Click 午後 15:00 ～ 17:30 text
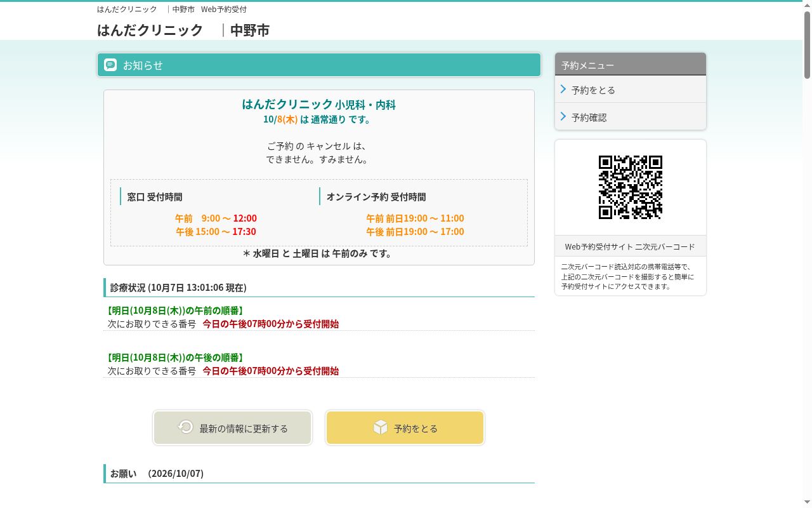Viewport: 812px width, 508px height. (x=216, y=231)
